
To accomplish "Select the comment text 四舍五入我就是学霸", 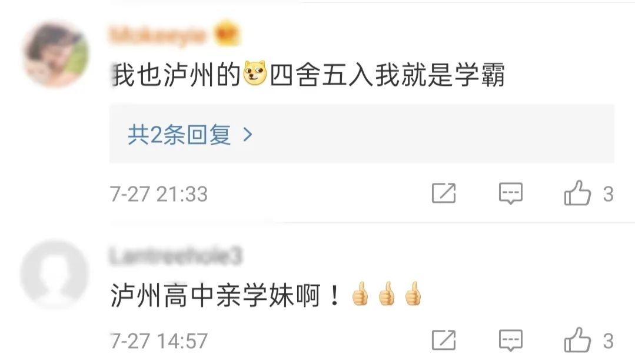I will click(x=387, y=75).
